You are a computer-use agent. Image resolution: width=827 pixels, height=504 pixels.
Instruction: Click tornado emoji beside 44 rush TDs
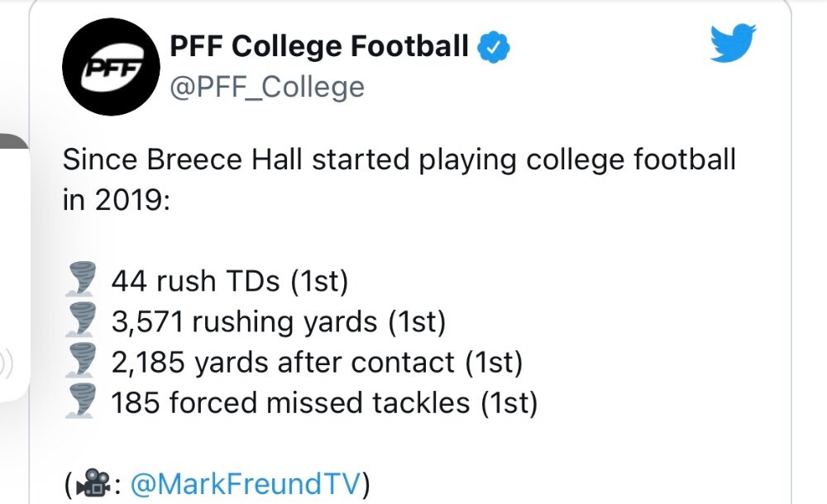[81, 278]
